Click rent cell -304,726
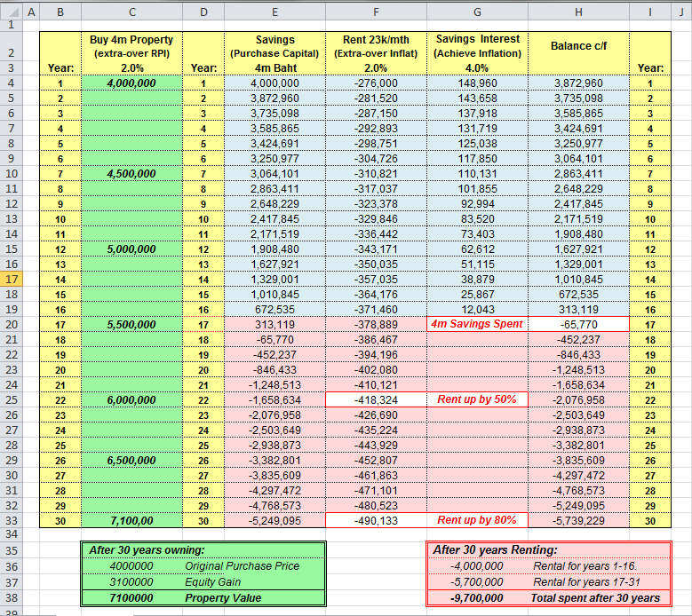The image size is (692, 616). point(376,159)
